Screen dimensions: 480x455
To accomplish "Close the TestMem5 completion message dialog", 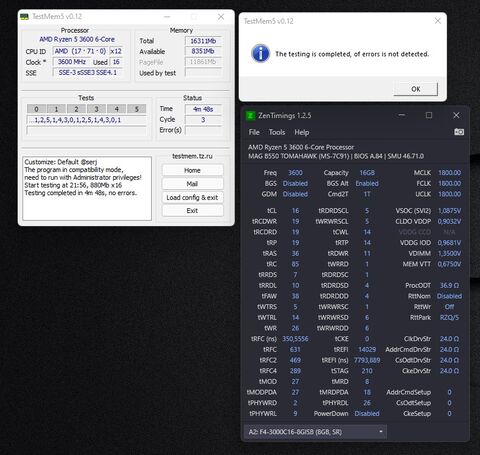I will coord(438,21).
